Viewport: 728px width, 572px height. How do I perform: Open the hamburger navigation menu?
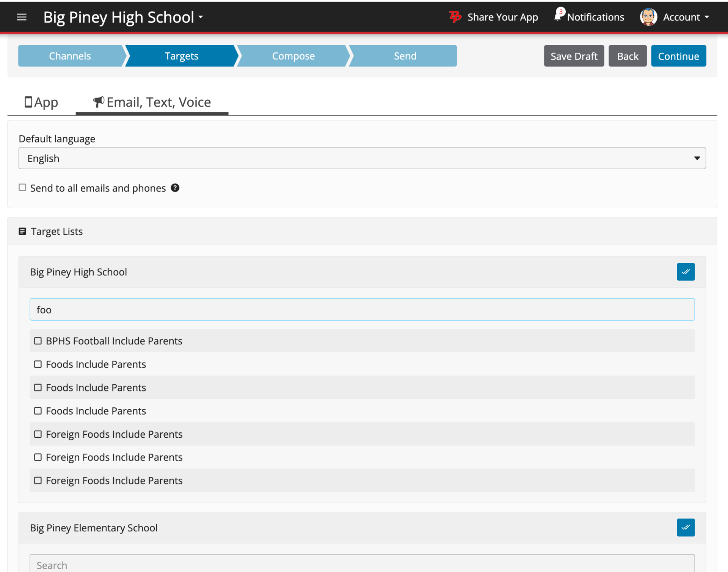pos(22,17)
